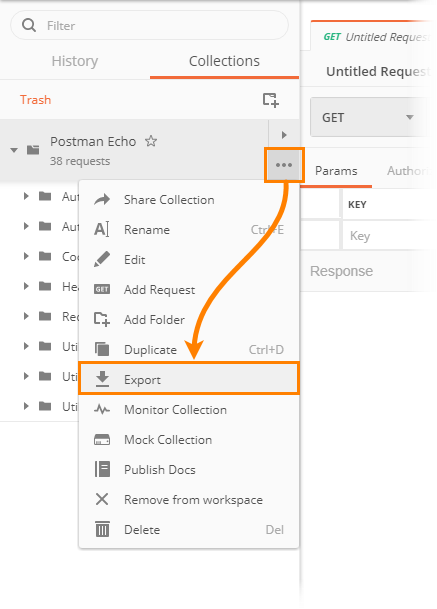437x609 pixels.
Task: Expand the first folder under Postman Echo
Action: 26,196
